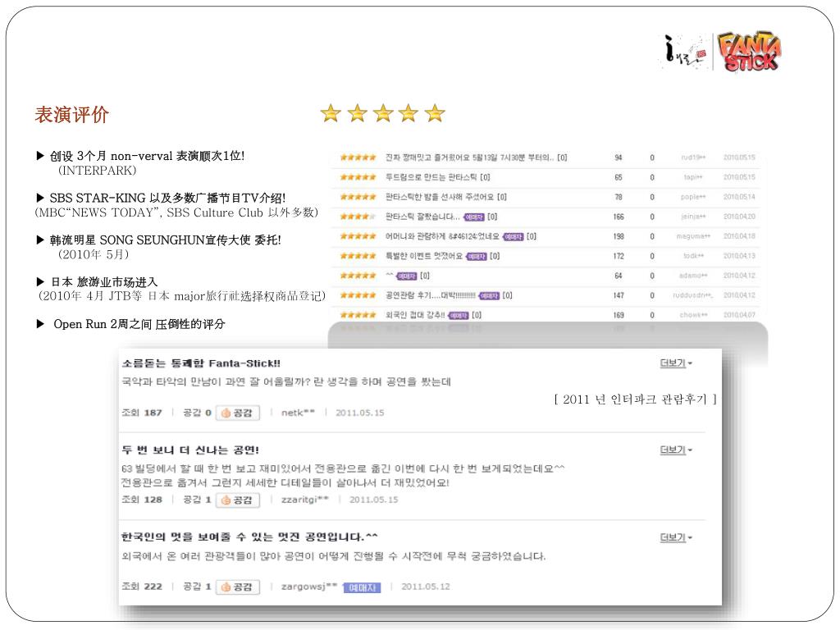This screenshot has height=630, width=840.
Task: Click the four-star rating on the '판타스틱 잘봤습니다' row
Action: tap(358, 217)
